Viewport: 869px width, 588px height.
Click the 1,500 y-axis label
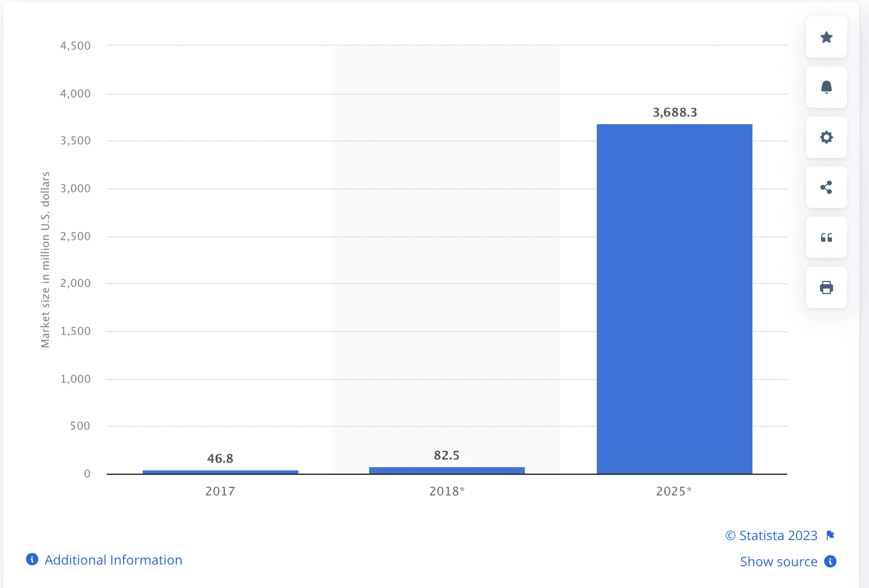pyautogui.click(x=76, y=331)
